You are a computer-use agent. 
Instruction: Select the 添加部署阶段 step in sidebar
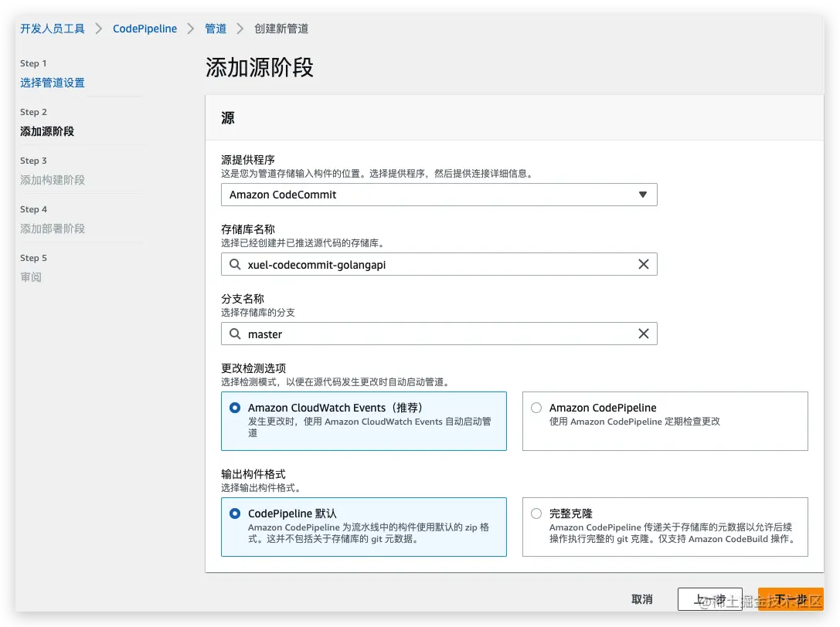(x=53, y=229)
